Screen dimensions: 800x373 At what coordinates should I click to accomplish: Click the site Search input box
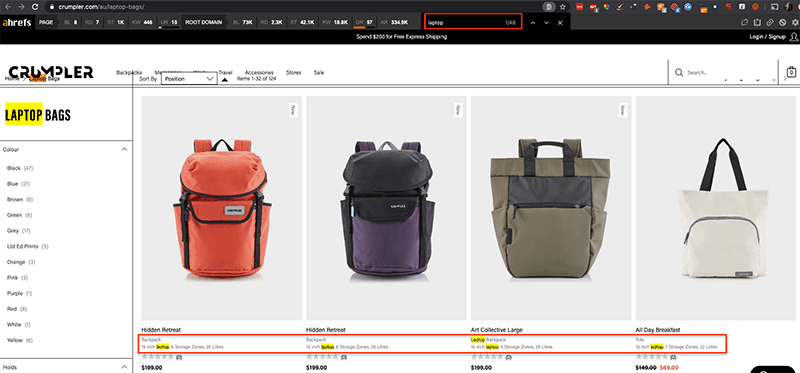(724, 72)
